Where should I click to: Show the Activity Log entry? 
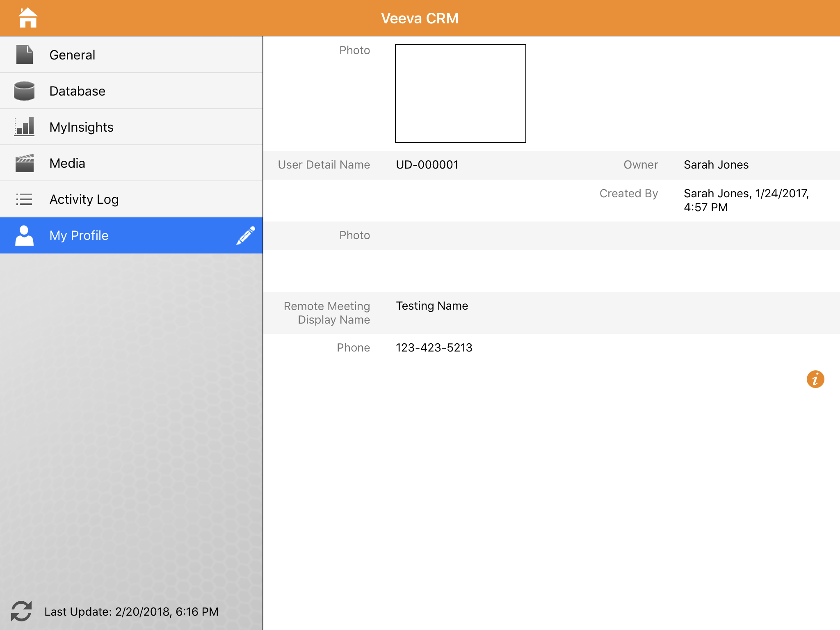[84, 199]
